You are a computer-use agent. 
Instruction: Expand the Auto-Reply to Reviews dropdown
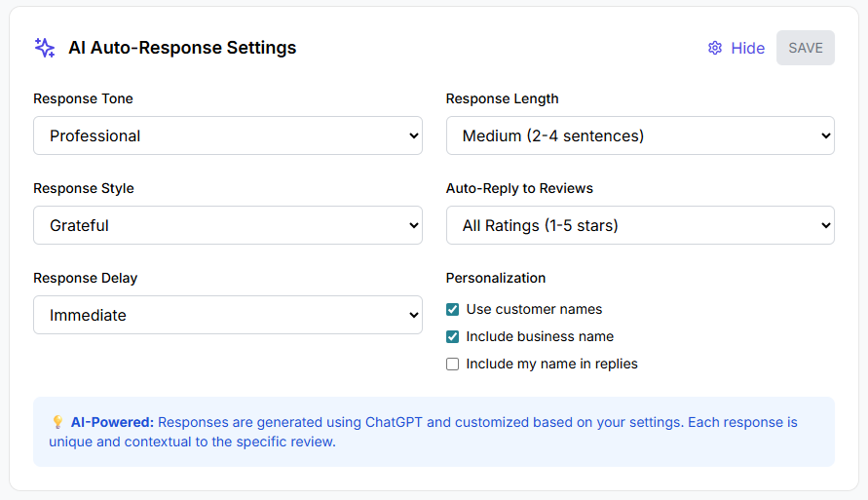[x=639, y=225]
